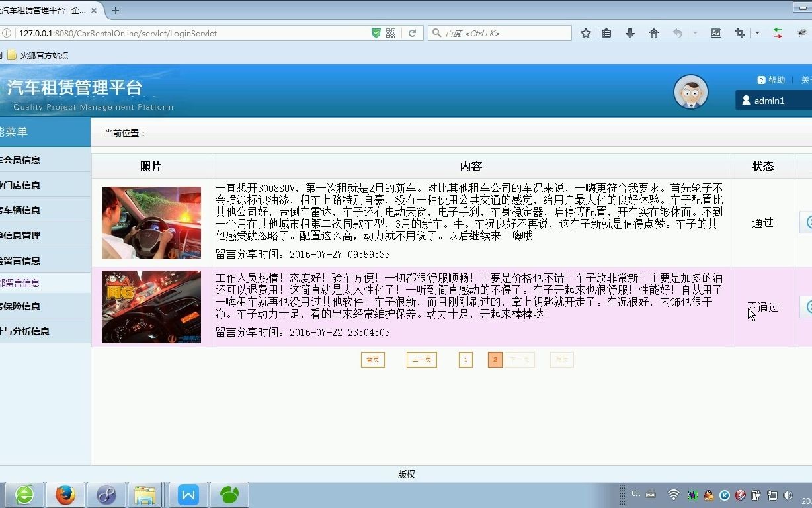Click the 上一页 pagination button
Image resolution: width=812 pixels, height=508 pixels.
pyautogui.click(x=421, y=359)
